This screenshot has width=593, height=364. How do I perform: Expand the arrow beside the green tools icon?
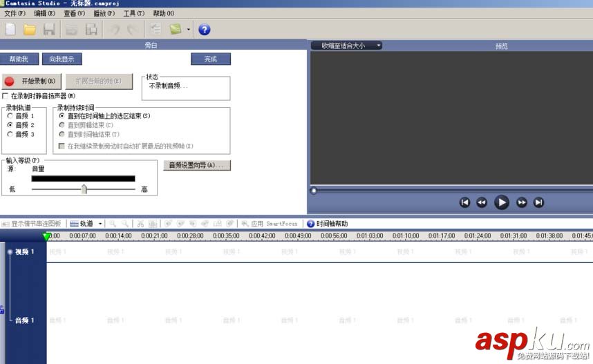click(x=189, y=29)
